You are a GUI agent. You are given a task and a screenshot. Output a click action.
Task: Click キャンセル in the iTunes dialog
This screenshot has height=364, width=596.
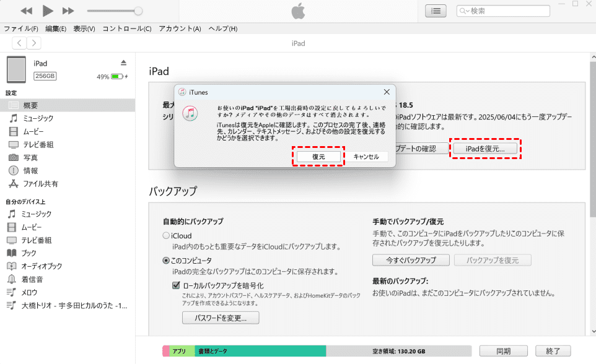click(x=366, y=157)
